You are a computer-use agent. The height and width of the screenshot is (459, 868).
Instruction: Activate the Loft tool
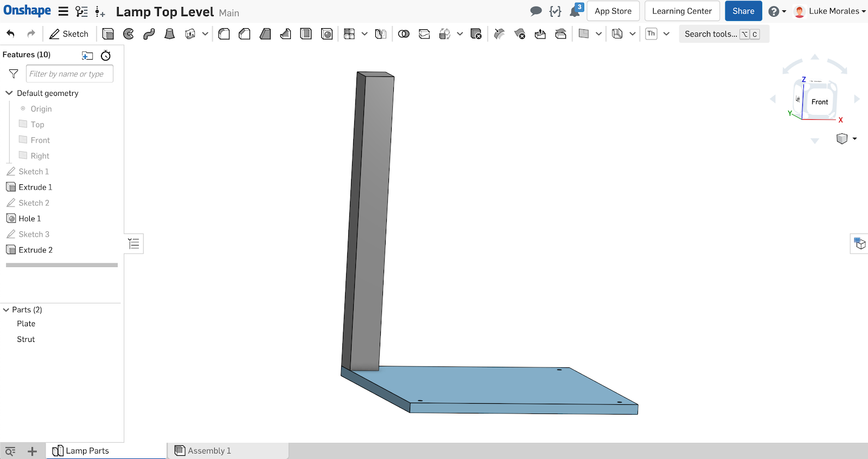[170, 34]
